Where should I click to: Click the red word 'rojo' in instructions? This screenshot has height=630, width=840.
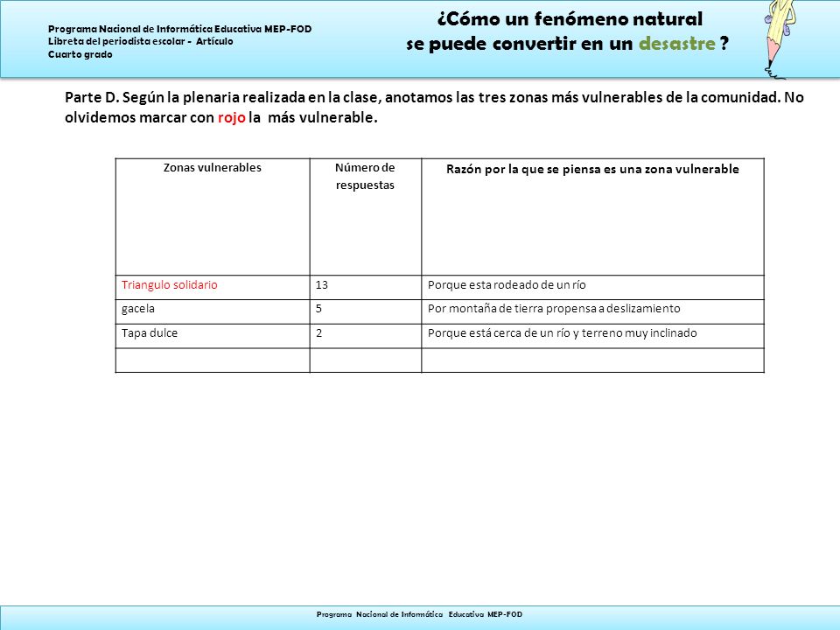(231, 117)
